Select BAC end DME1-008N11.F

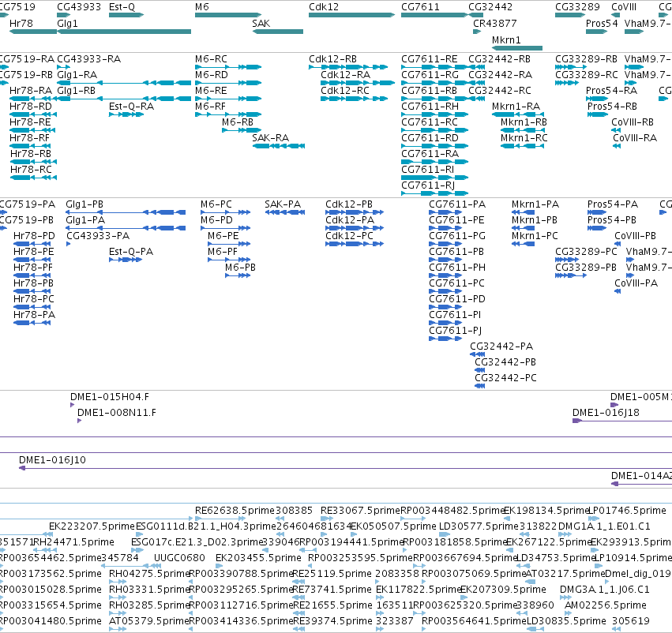(117, 413)
